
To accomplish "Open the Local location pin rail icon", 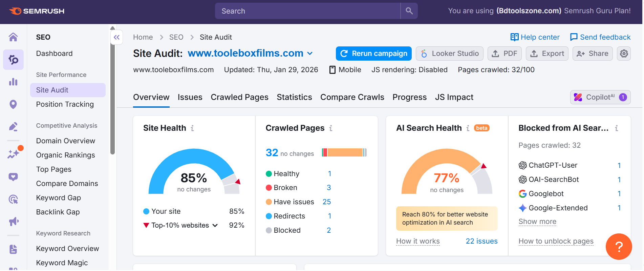I will pyautogui.click(x=13, y=104).
